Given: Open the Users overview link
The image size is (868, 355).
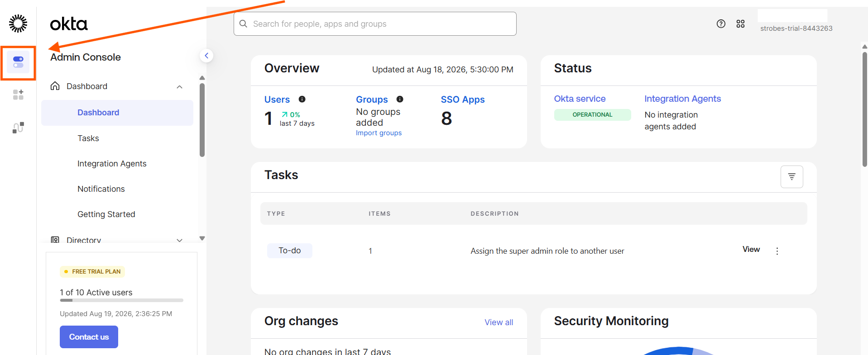Looking at the screenshot, I should pos(277,99).
